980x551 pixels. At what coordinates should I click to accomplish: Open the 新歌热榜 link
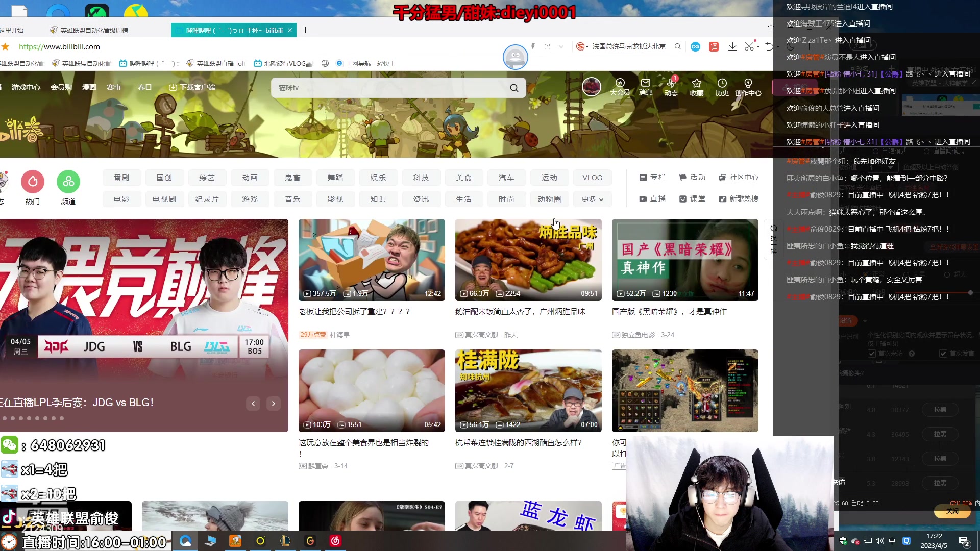point(738,199)
